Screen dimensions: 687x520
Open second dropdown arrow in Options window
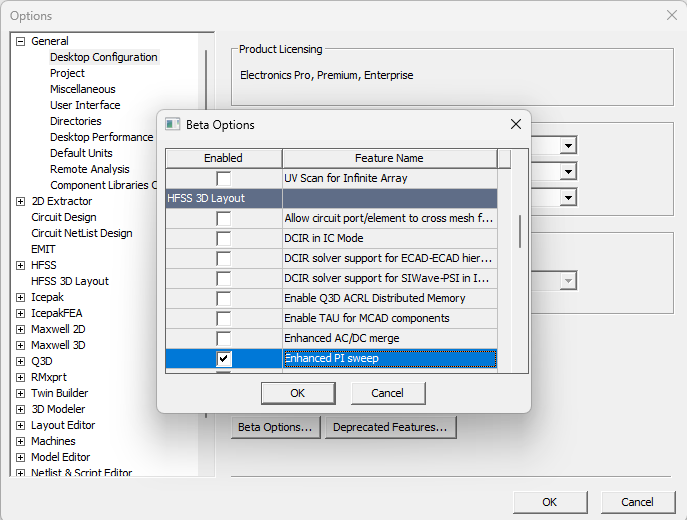568,171
